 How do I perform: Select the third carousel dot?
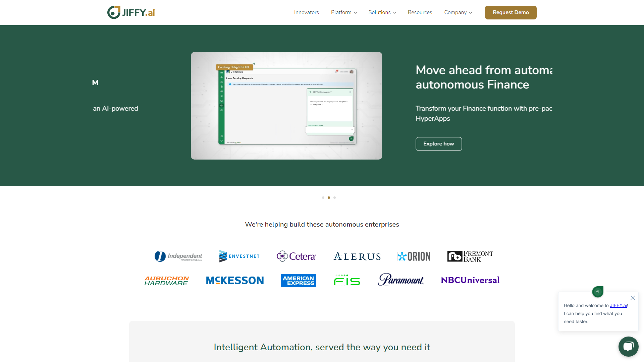click(334, 197)
